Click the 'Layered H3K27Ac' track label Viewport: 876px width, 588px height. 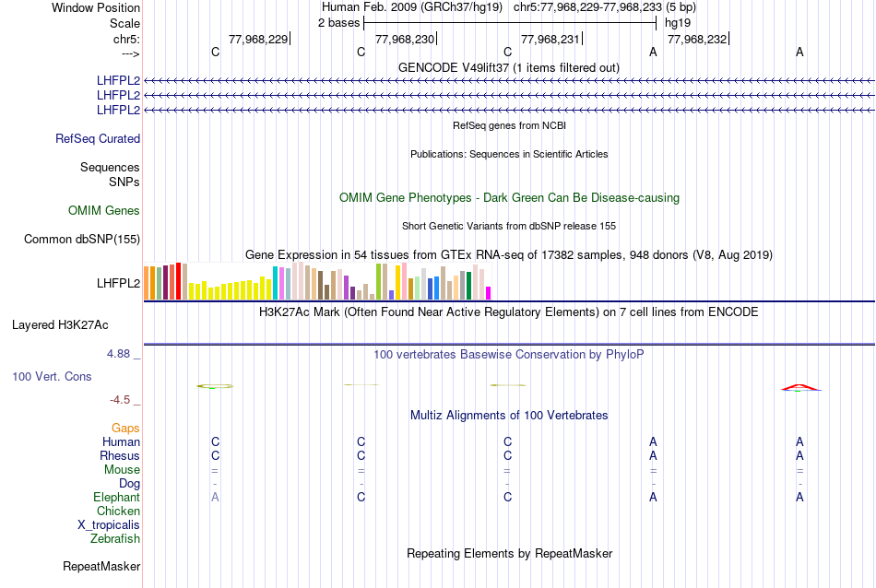[x=60, y=325]
